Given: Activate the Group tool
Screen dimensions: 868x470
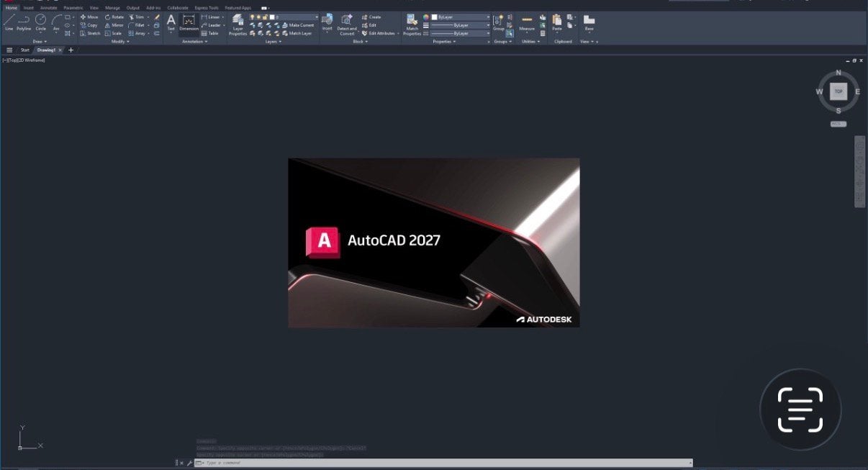Looking at the screenshot, I should (498, 22).
